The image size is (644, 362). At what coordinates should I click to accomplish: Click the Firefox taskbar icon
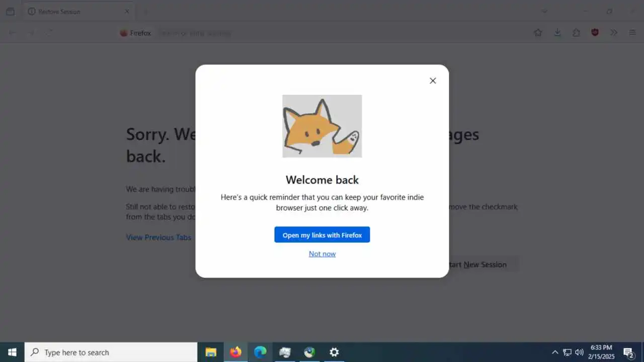[235, 352]
